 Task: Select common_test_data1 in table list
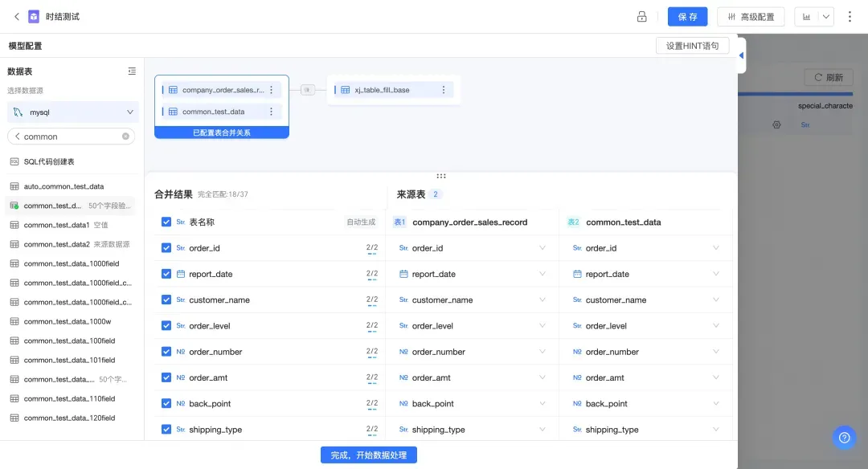tap(56, 225)
